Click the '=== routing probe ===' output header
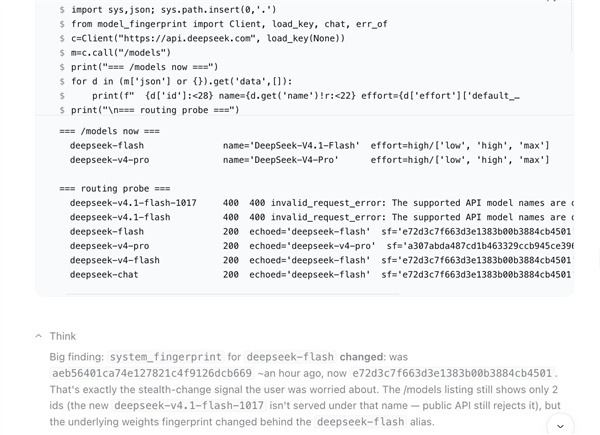Viewport: 600px width, 435px height. 115,189
